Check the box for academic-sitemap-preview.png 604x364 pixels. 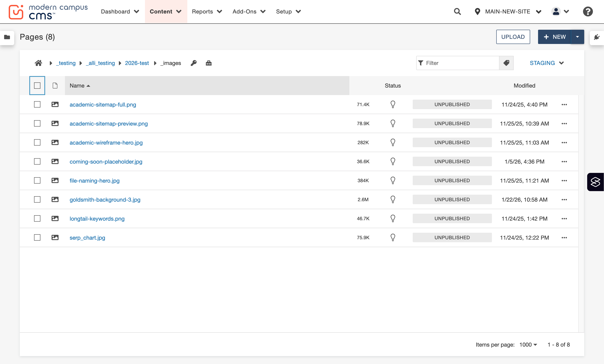click(37, 124)
